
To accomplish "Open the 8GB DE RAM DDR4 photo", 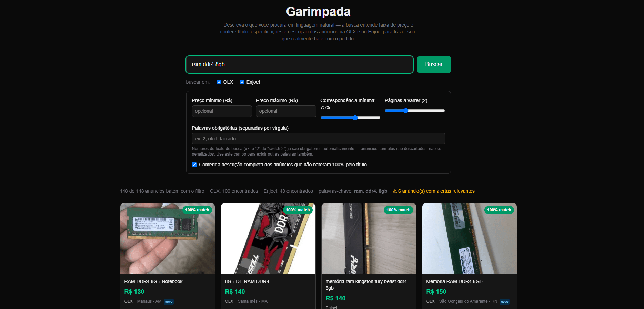I will (x=268, y=239).
